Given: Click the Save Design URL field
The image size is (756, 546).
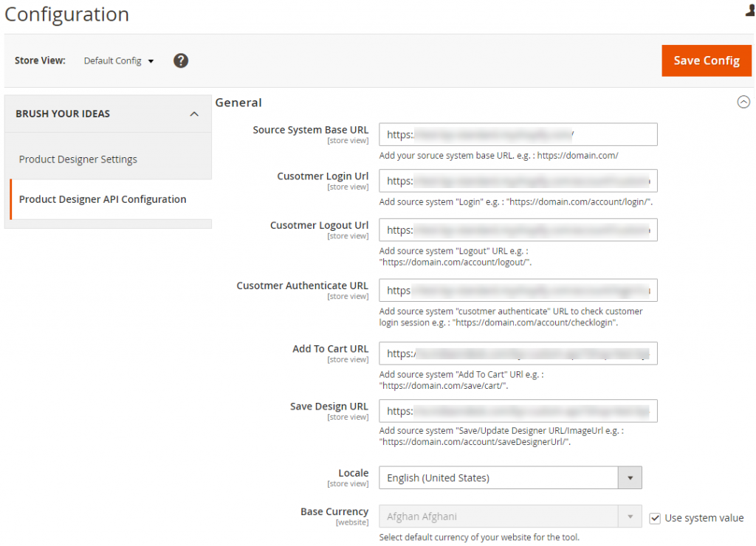Looking at the screenshot, I should [517, 411].
